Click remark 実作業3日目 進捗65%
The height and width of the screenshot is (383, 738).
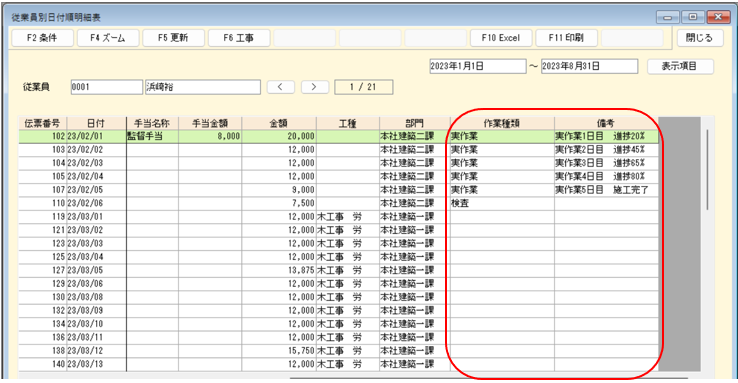[606, 163]
